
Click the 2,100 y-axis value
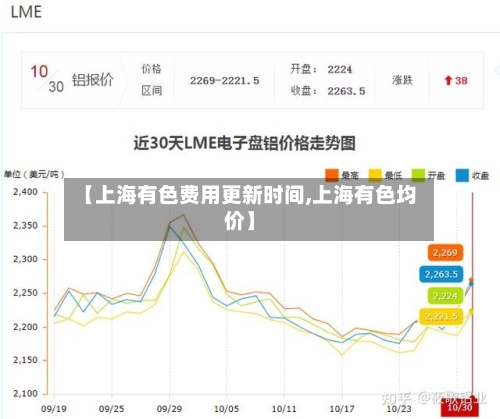(x=25, y=394)
